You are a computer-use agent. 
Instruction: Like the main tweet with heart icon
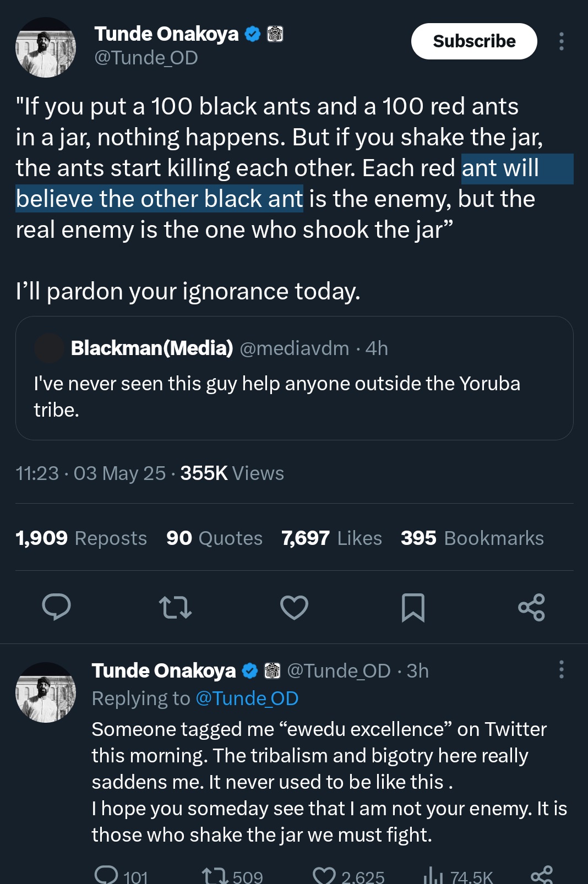pos(294,607)
